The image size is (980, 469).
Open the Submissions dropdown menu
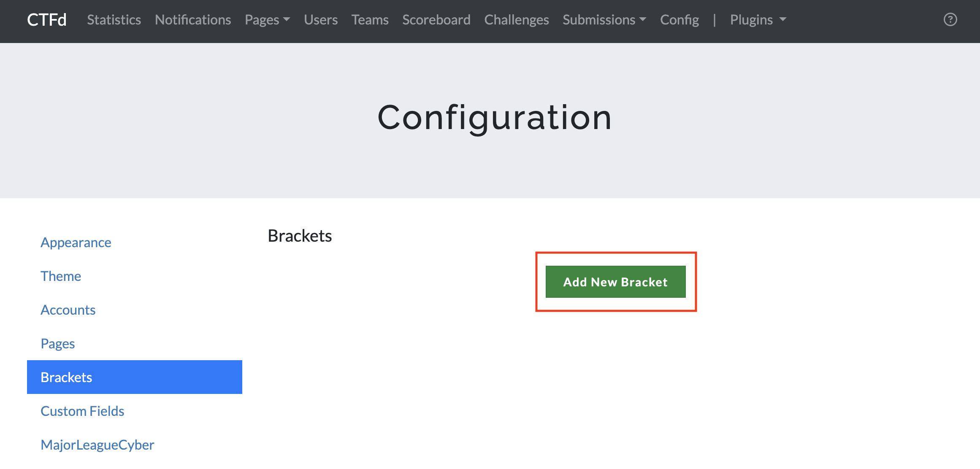tap(604, 20)
